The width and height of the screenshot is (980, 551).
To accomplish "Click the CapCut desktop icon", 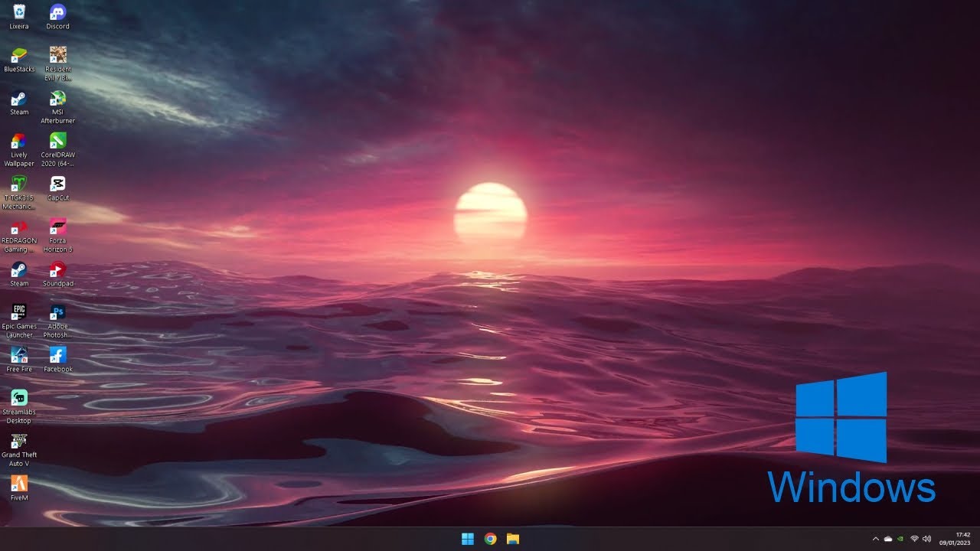I will pos(57,187).
